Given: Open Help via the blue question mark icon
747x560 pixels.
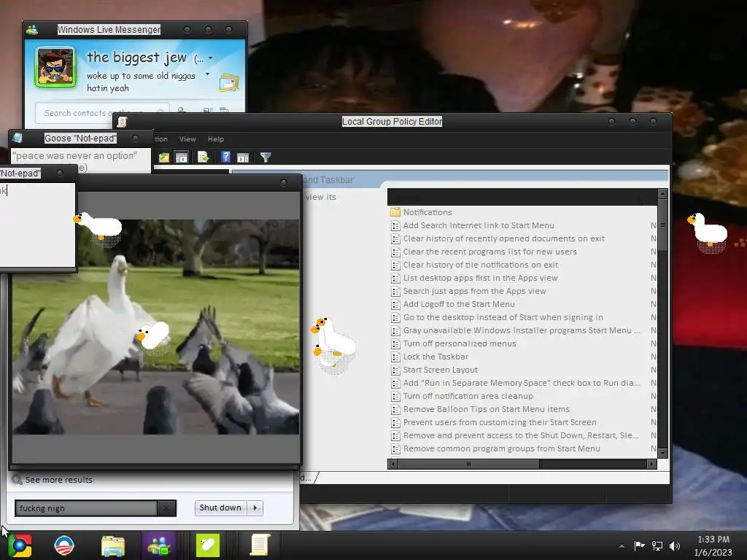Looking at the screenshot, I should (225, 157).
